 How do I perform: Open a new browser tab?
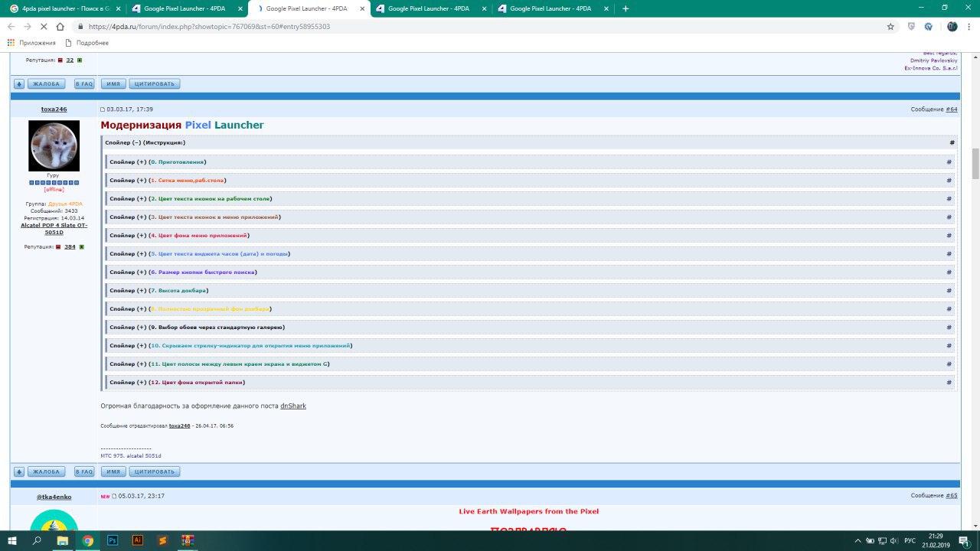click(626, 8)
